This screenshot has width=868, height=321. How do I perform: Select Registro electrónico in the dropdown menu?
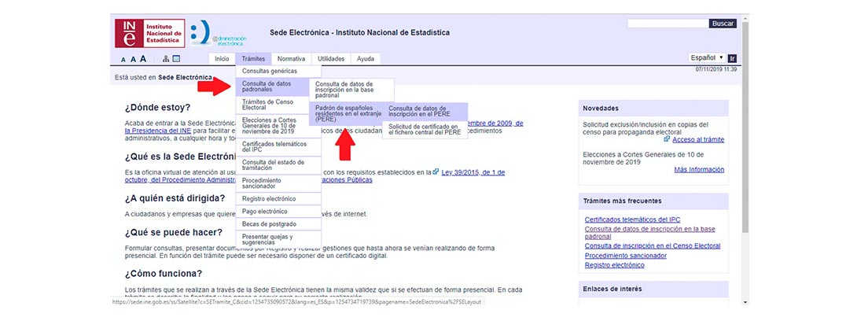[278, 198]
